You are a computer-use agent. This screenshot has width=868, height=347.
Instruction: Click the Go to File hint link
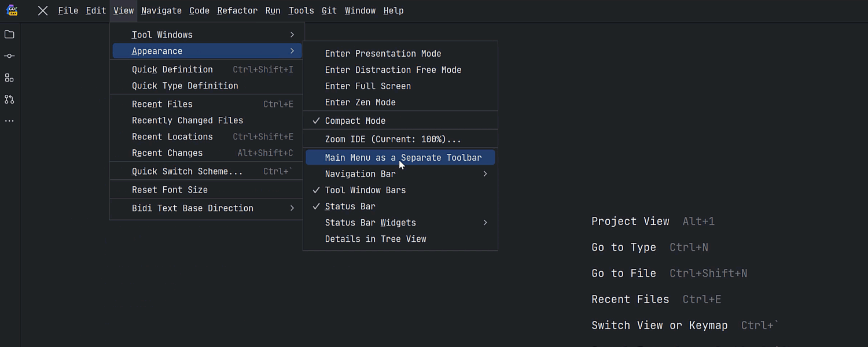click(623, 273)
